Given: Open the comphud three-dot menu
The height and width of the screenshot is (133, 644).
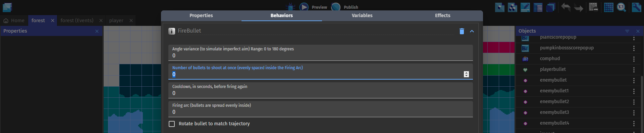Looking at the screenshot, I should tap(634, 59).
